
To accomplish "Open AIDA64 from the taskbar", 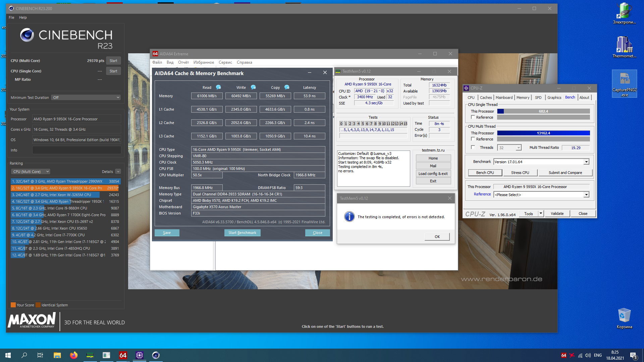I will point(123,355).
